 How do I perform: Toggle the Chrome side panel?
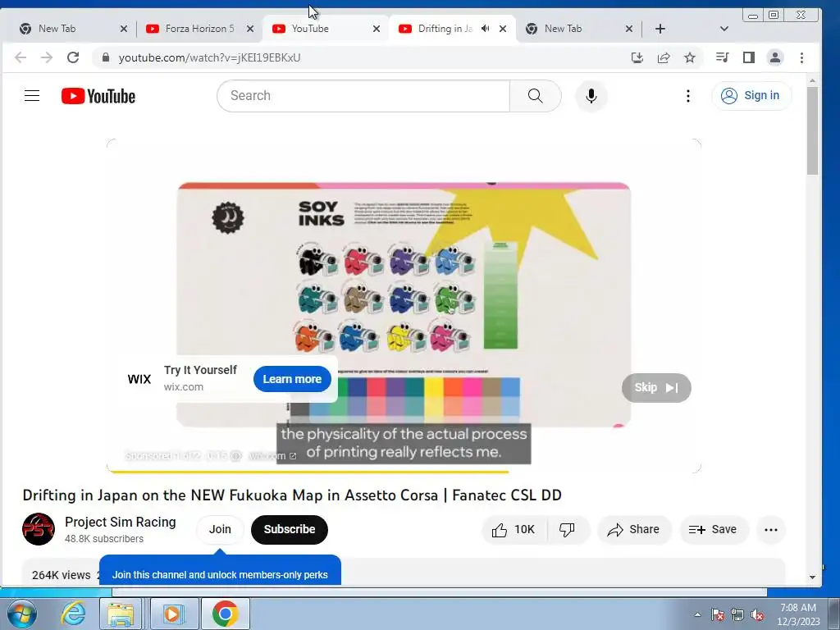pos(748,57)
